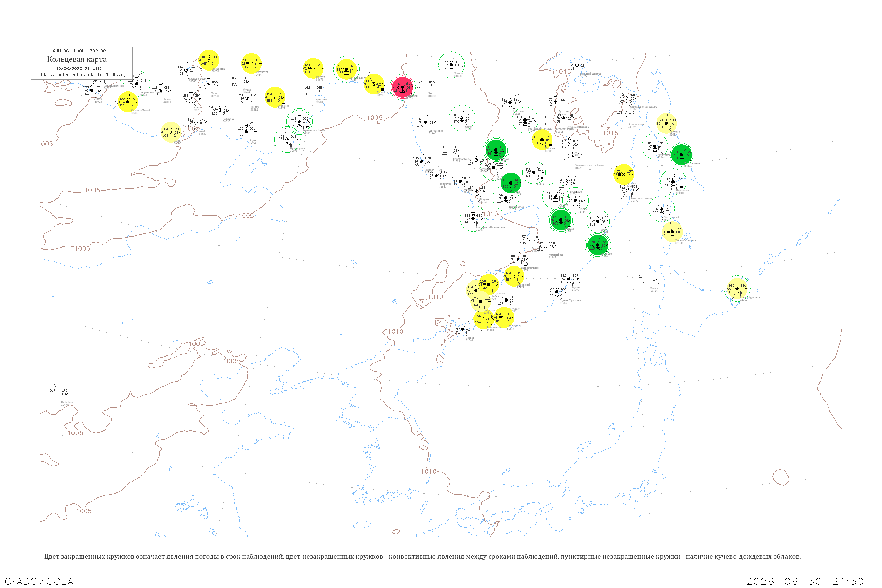The width and height of the screenshot is (882, 588).
Task: Select the Комсомольск-на-Амуре station label
Action: click(x=590, y=165)
